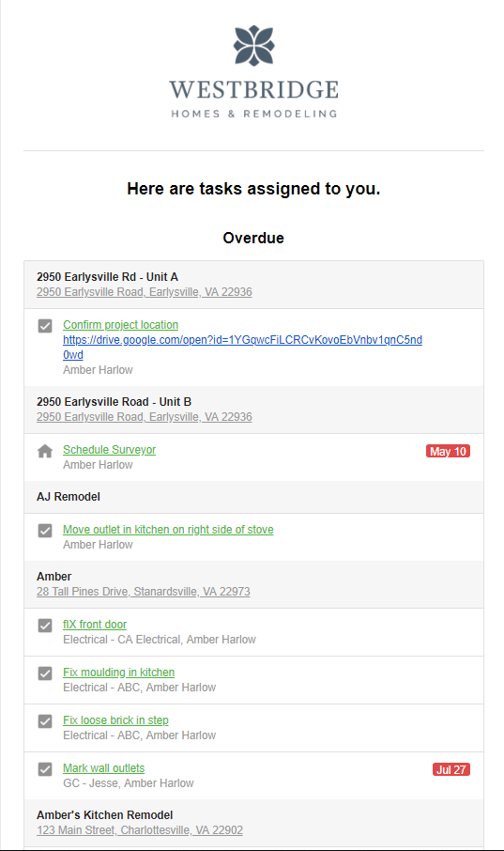Open the Confirm project location task
The width and height of the screenshot is (504, 851).
[x=120, y=325]
